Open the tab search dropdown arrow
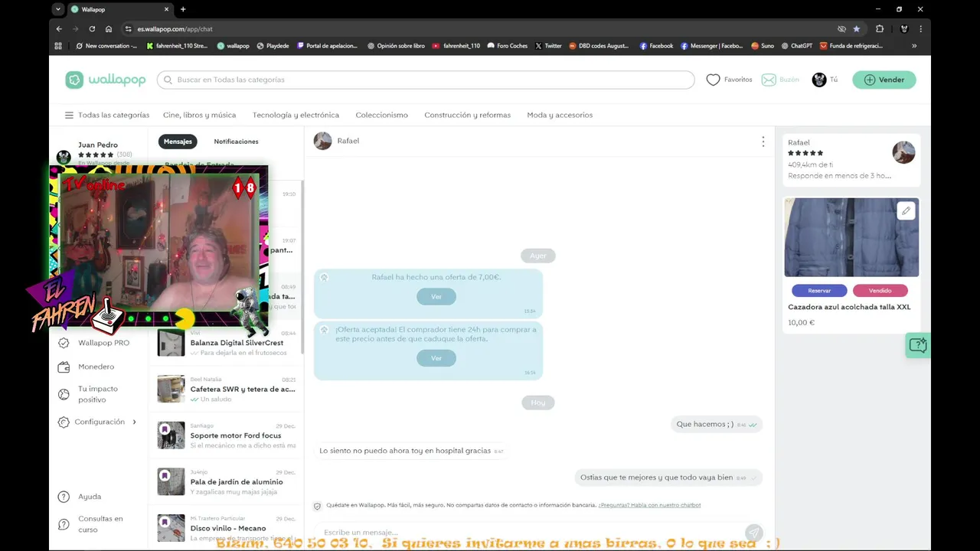The width and height of the screenshot is (980, 551). coord(58,9)
